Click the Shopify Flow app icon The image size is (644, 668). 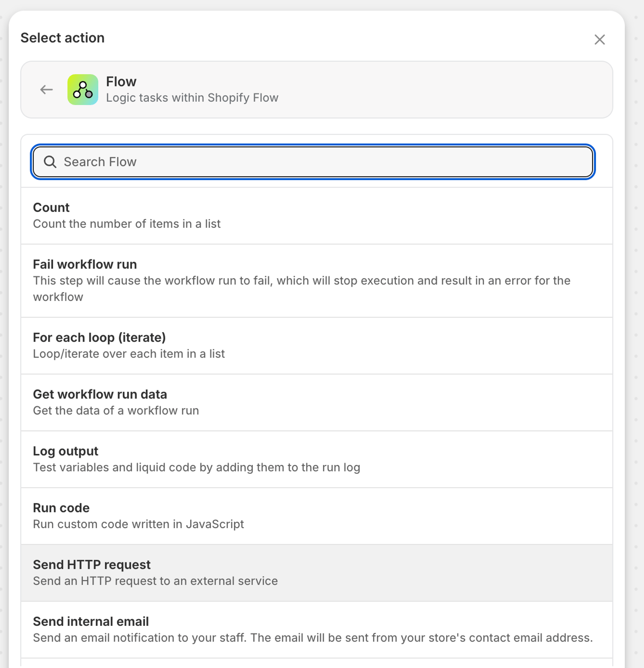click(x=83, y=90)
